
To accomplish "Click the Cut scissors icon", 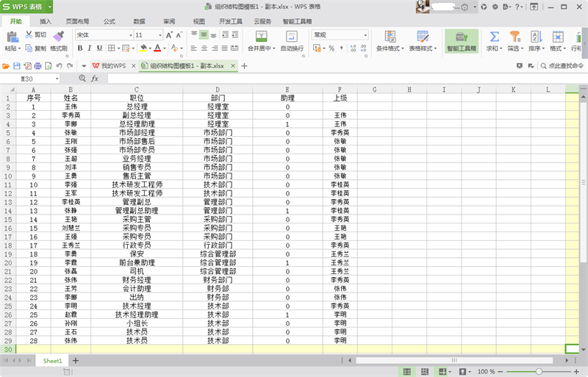I will coord(29,35).
